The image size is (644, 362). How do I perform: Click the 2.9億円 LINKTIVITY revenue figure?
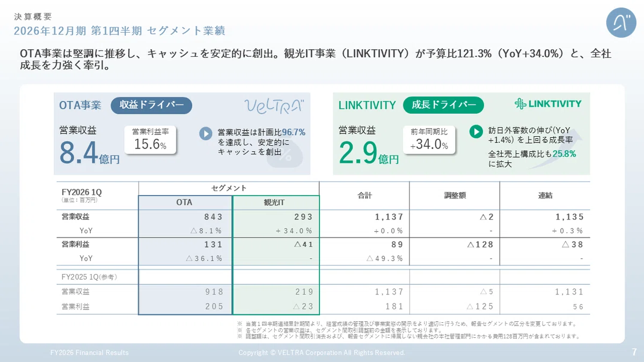(x=368, y=153)
